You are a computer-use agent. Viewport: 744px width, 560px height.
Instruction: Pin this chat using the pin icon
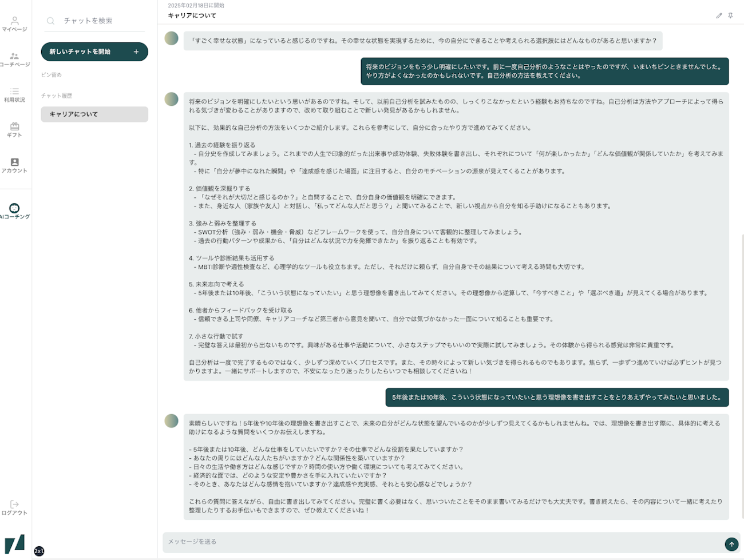[730, 15]
